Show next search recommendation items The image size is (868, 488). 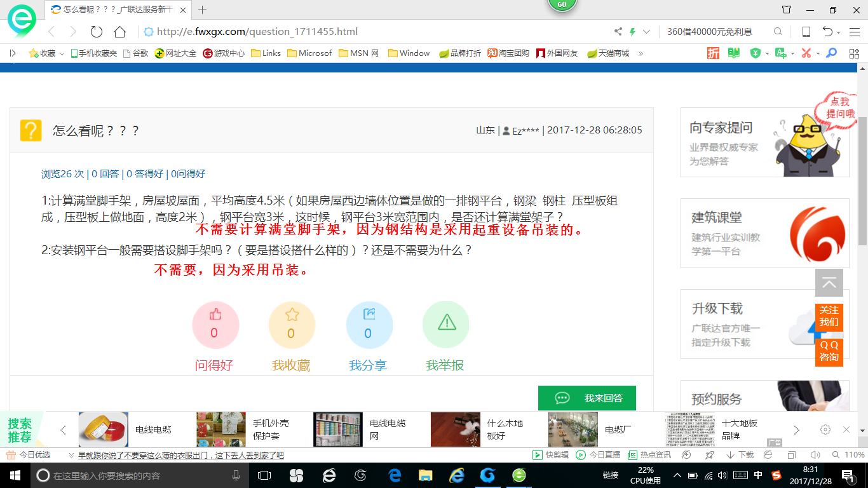tap(797, 430)
